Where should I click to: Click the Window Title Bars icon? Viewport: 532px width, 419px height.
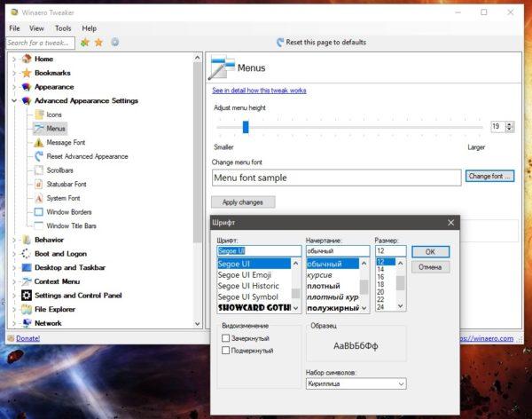(x=39, y=225)
